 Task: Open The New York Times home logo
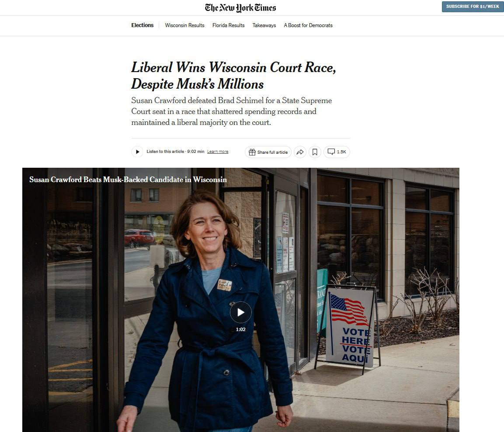[240, 8]
